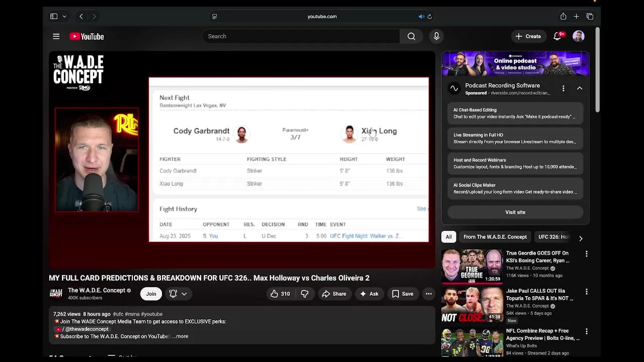Open Jake Paul CALLS OUT video thumbnail
This screenshot has height=362, width=644.
472,304
